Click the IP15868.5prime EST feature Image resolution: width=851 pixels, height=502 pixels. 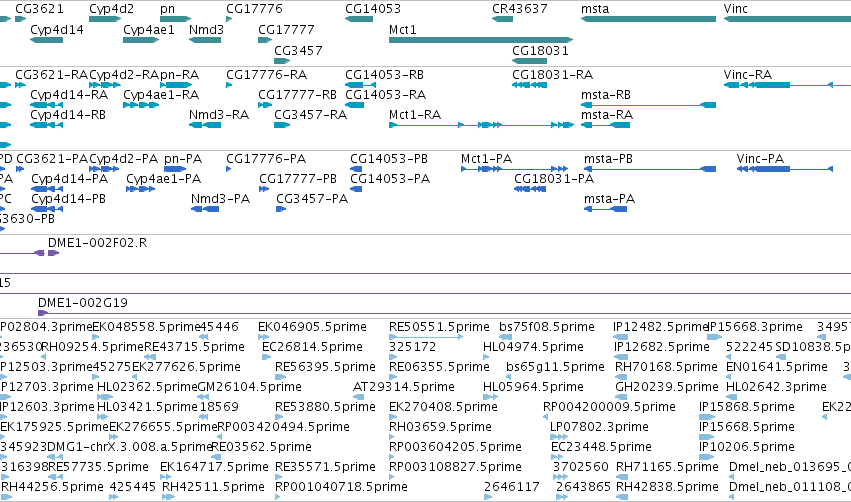(707, 417)
